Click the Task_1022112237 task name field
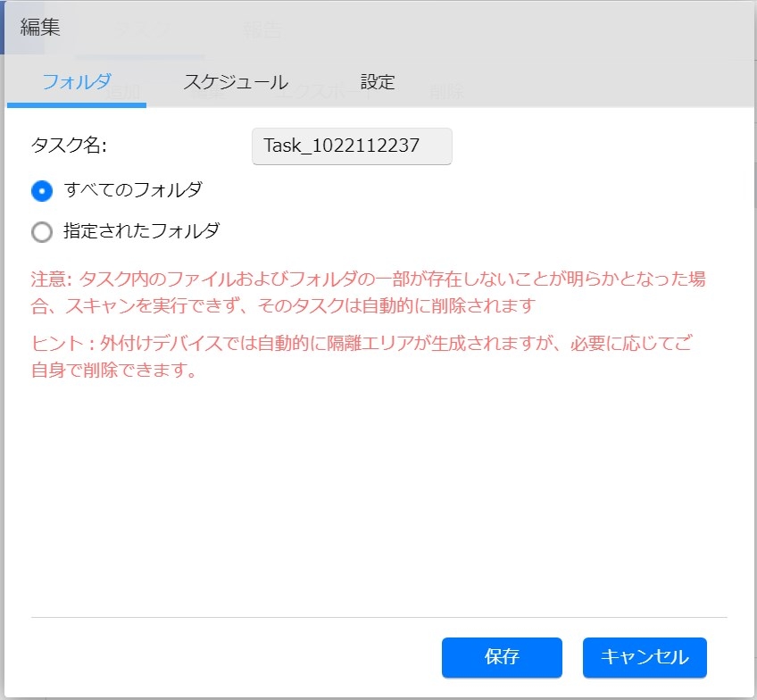 (x=352, y=146)
